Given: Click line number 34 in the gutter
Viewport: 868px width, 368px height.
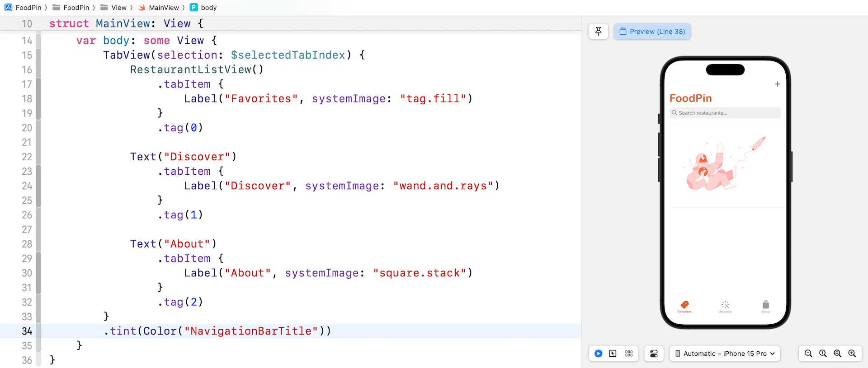Looking at the screenshot, I should click(27, 331).
